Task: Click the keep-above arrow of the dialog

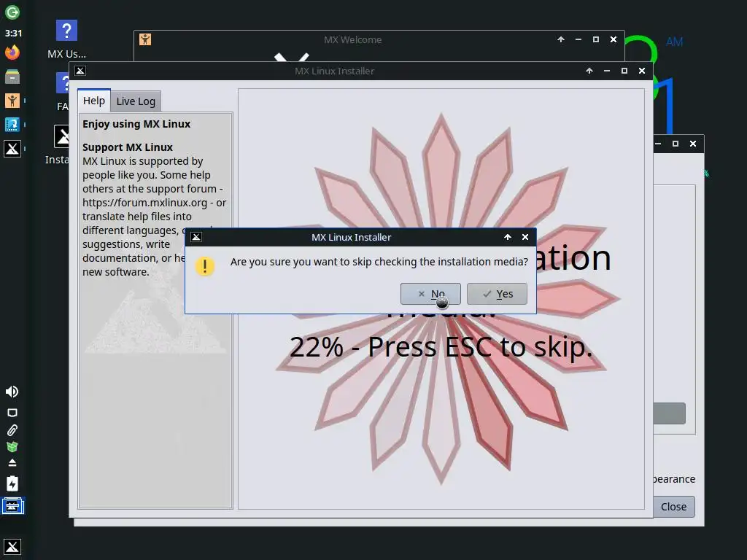Action: point(508,237)
